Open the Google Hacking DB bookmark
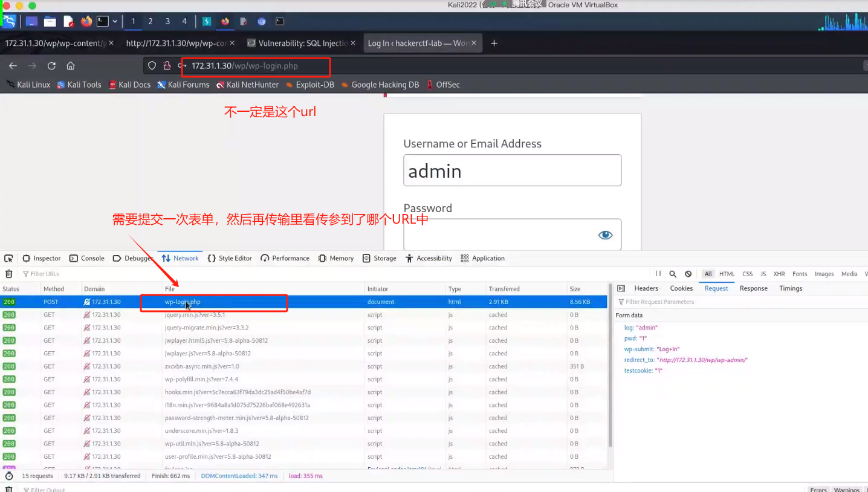Image resolution: width=868 pixels, height=492 pixels. coord(380,85)
